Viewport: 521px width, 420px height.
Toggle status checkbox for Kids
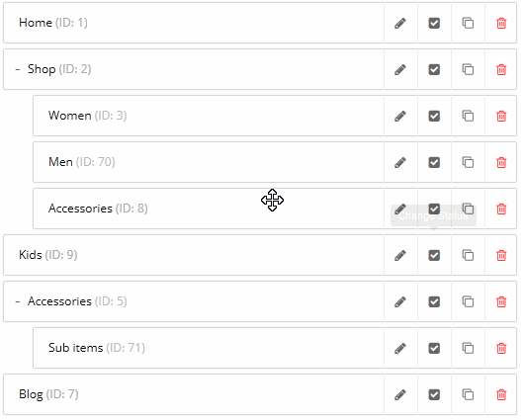[x=434, y=255]
